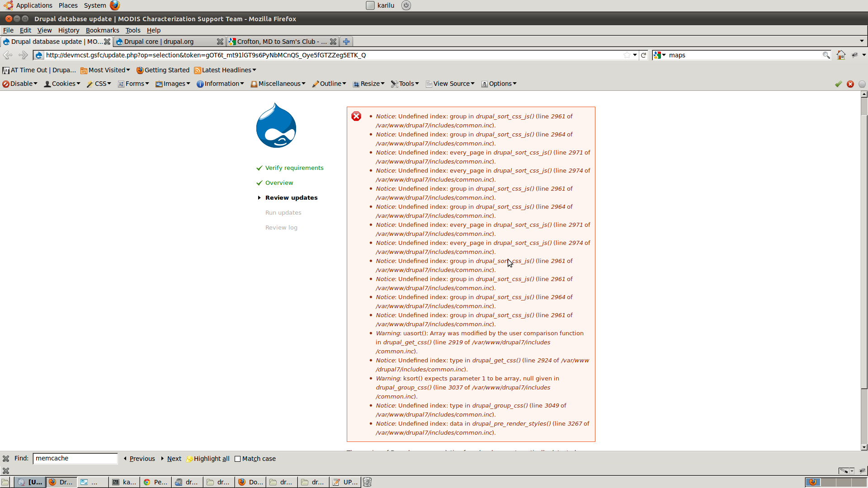Click the power button icon next to karilu
The height and width of the screenshot is (488, 868).
[x=406, y=5]
